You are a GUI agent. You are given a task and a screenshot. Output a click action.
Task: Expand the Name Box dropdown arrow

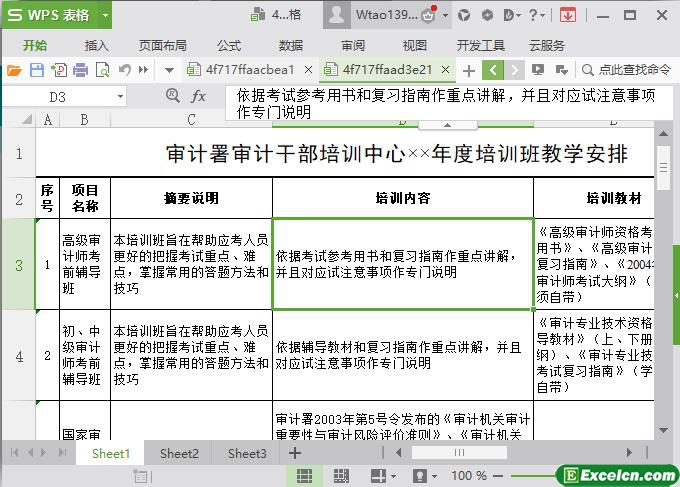click(120, 96)
